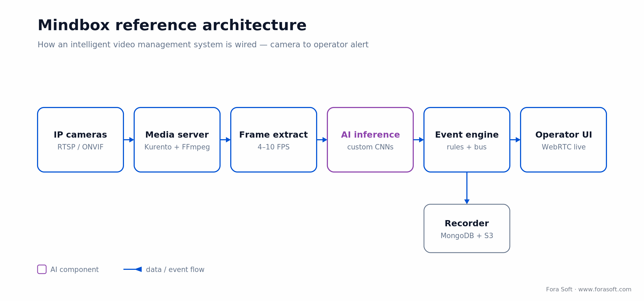Click the 'rules + bus' label
Screen dimensions: 644x301
click(x=467, y=147)
